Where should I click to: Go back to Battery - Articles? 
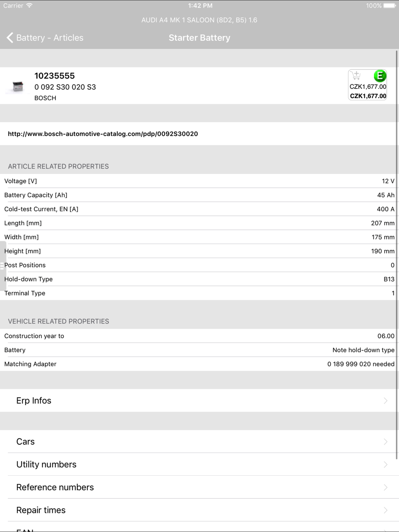coord(49,38)
